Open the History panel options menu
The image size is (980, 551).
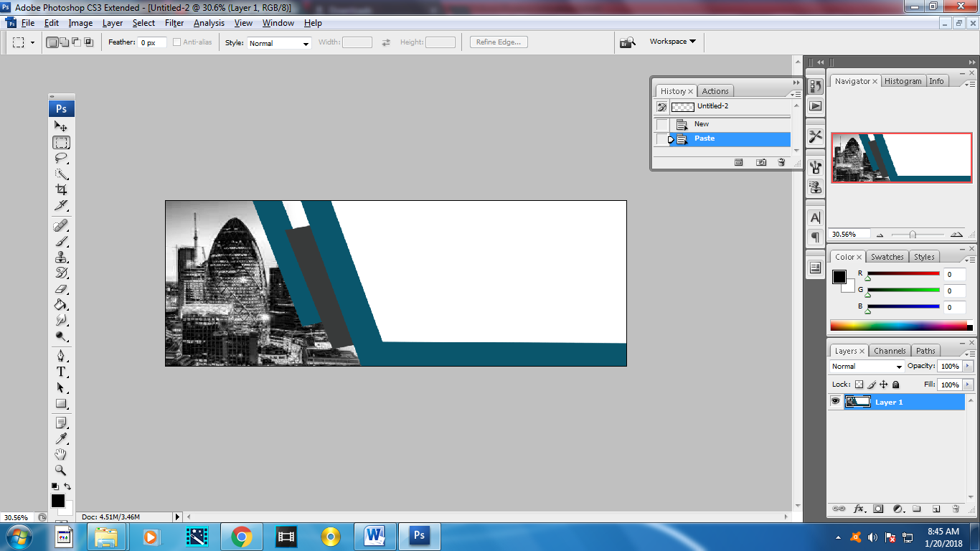pyautogui.click(x=796, y=94)
